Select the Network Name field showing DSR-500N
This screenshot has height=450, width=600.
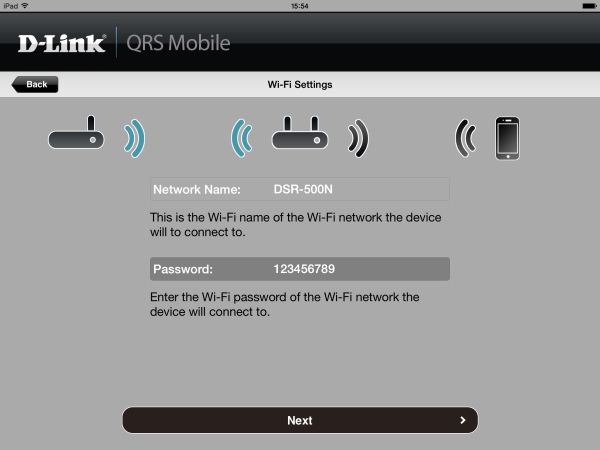pos(300,189)
